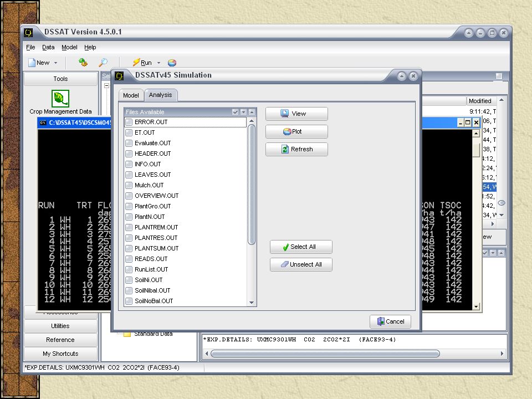532x399 pixels.
Task: Click the Modified column header
Action: pos(482,101)
